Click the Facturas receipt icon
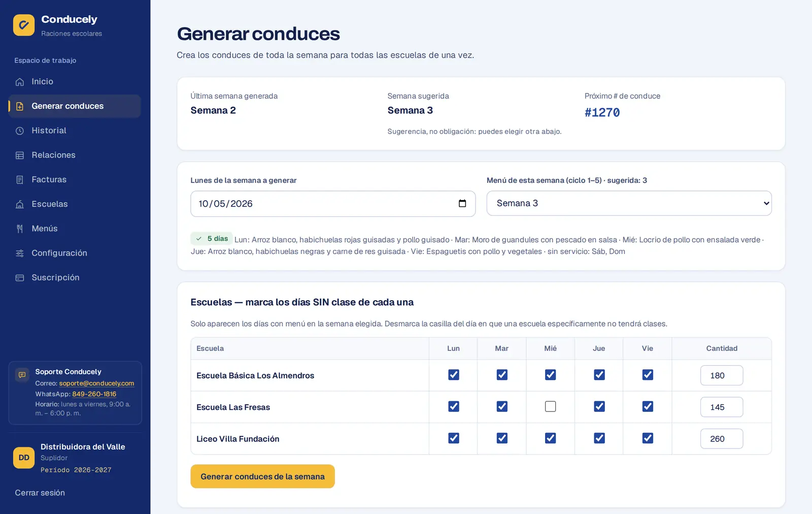This screenshot has height=514, width=812. pos(20,179)
